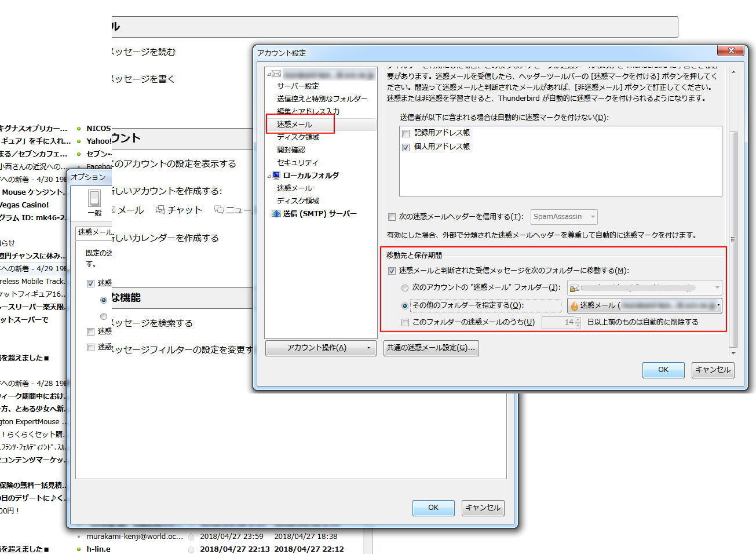756x554 pixels.
Task: Cancel the アカウント設定 dialog
Action: [713, 370]
